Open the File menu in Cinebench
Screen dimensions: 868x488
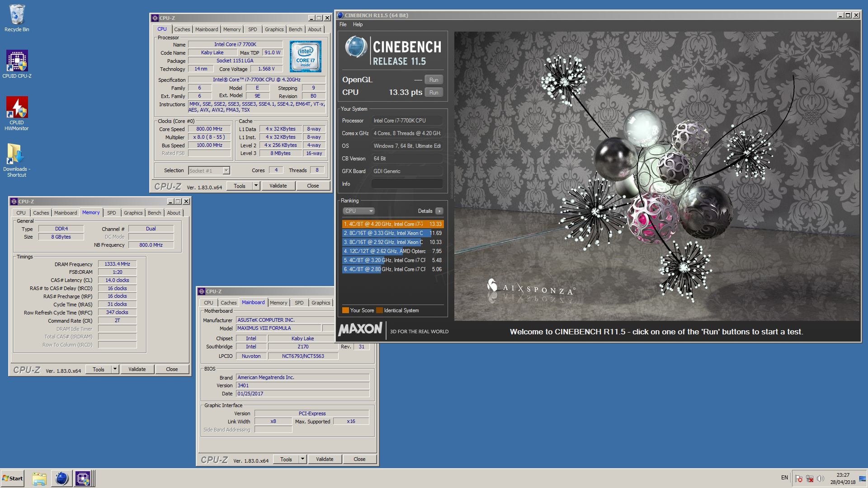(x=343, y=24)
